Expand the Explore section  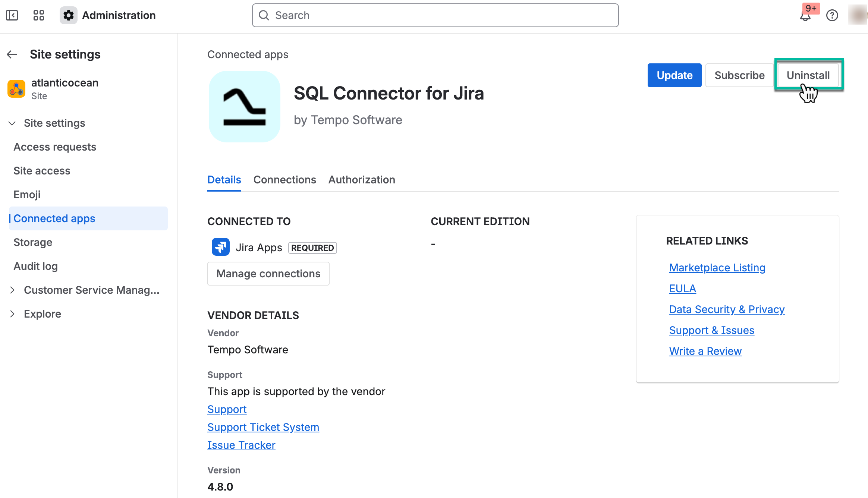(x=13, y=313)
